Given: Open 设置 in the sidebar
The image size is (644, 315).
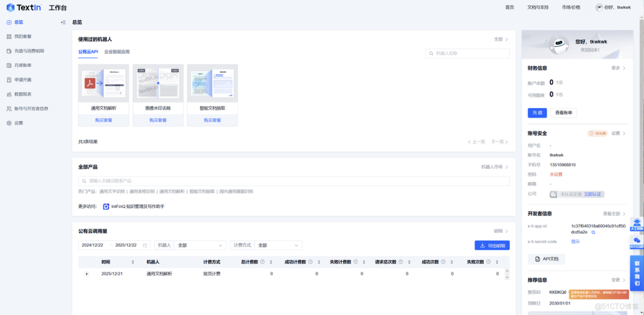Looking at the screenshot, I should click(x=21, y=123).
